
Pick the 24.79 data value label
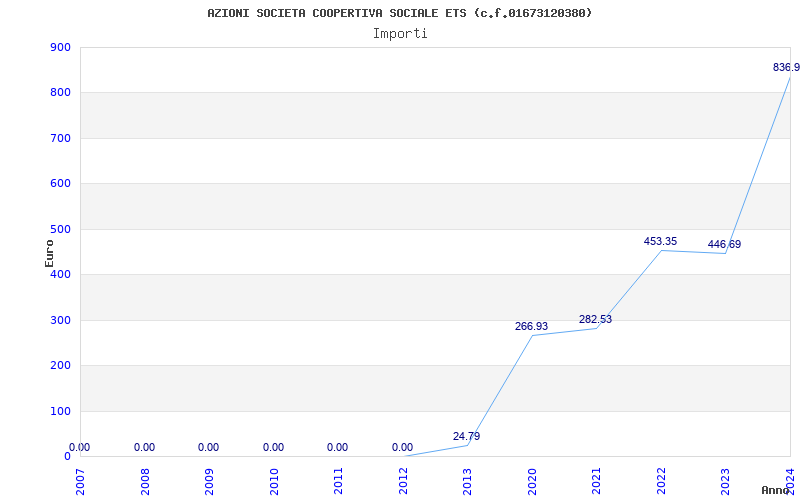click(466, 436)
